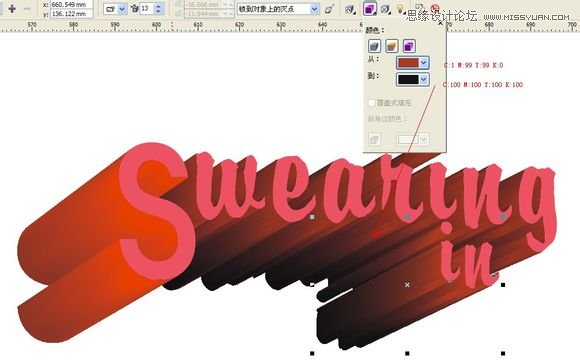This screenshot has width=580, height=363.
Task: Open the From color dropdown arrow
Action: [424, 63]
